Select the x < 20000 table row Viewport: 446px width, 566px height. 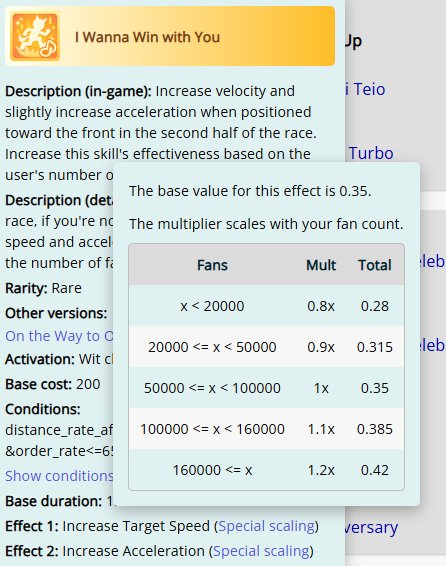[266, 306]
